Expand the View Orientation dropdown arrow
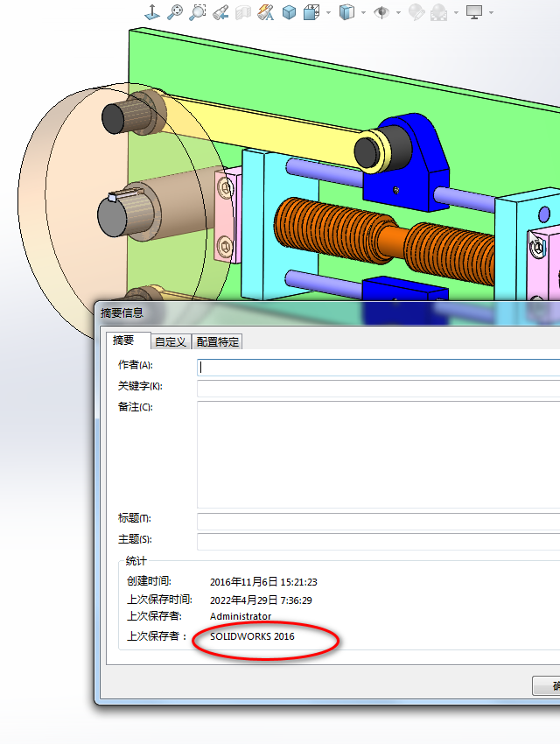 tap(329, 13)
